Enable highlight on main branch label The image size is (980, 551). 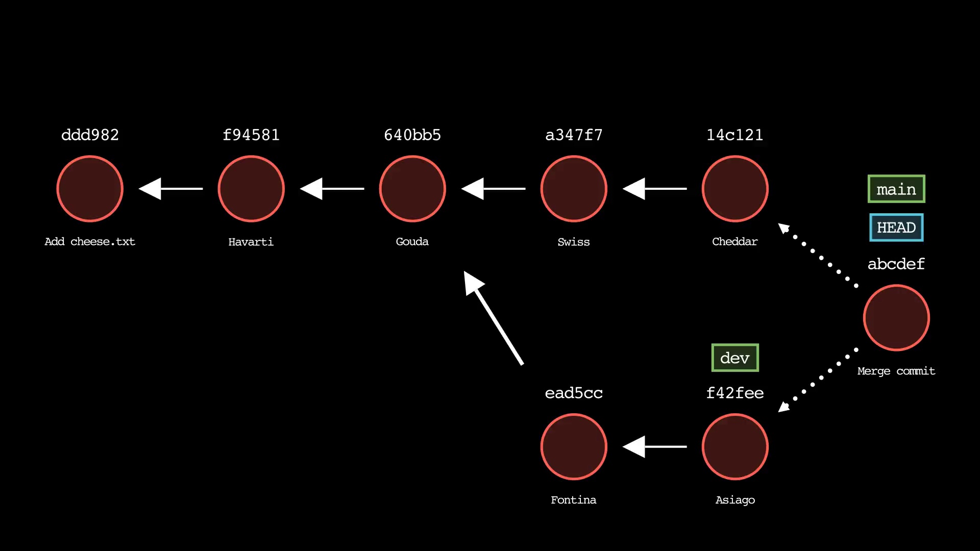[x=896, y=190]
